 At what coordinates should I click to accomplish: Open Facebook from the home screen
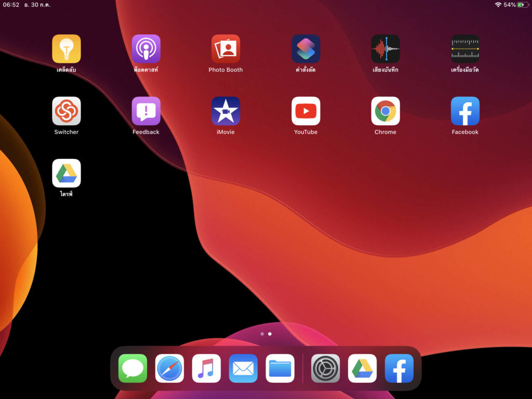(x=465, y=110)
